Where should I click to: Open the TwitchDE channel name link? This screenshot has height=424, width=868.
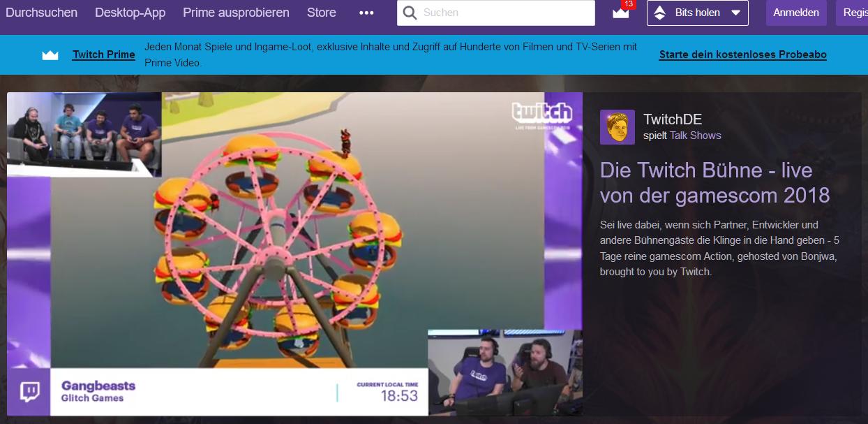click(x=673, y=120)
